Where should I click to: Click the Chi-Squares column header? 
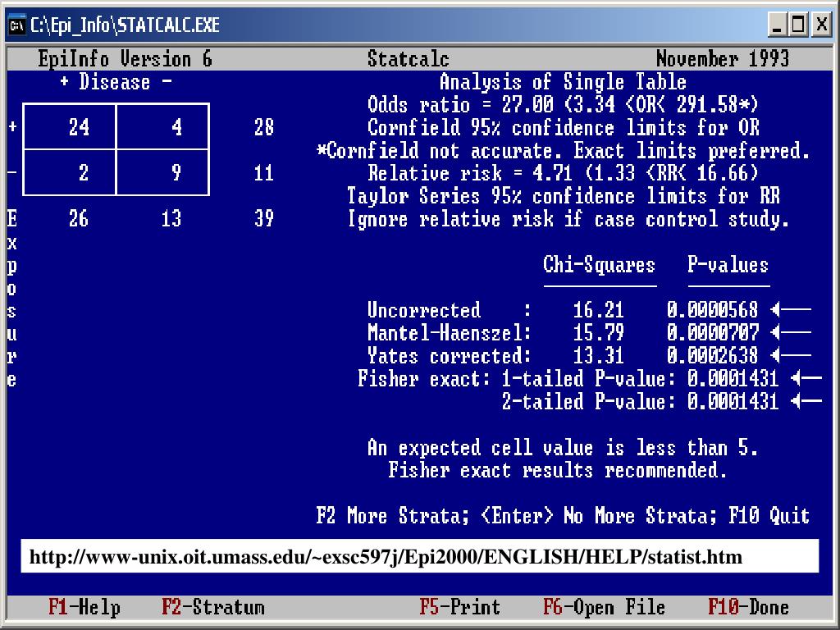pos(599,265)
